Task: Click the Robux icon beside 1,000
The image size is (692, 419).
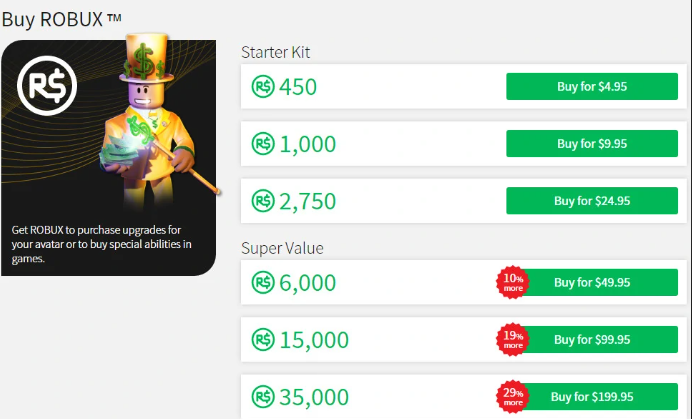Action: click(262, 144)
